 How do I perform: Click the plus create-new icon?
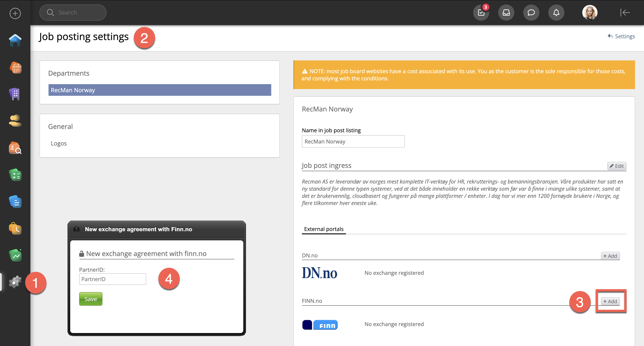[15, 13]
